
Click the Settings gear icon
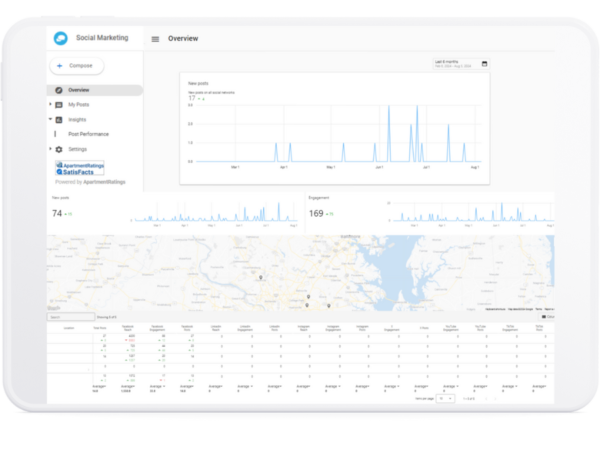(x=58, y=149)
